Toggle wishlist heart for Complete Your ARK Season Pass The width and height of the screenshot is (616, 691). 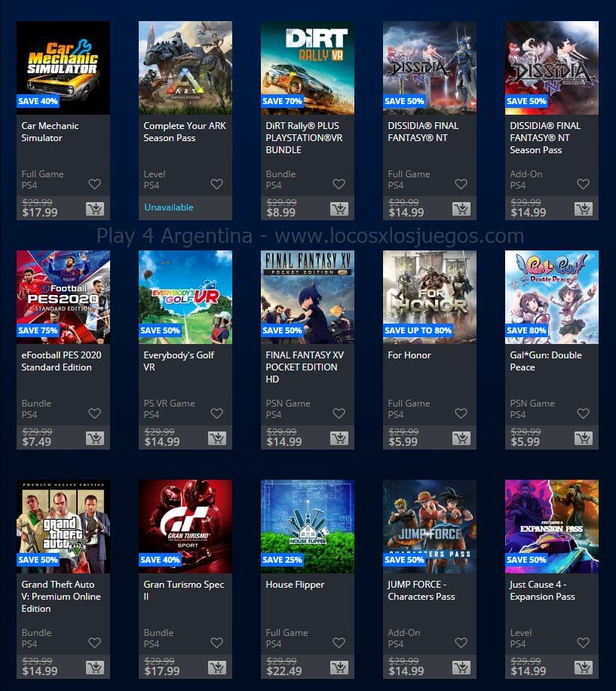pos(216,184)
